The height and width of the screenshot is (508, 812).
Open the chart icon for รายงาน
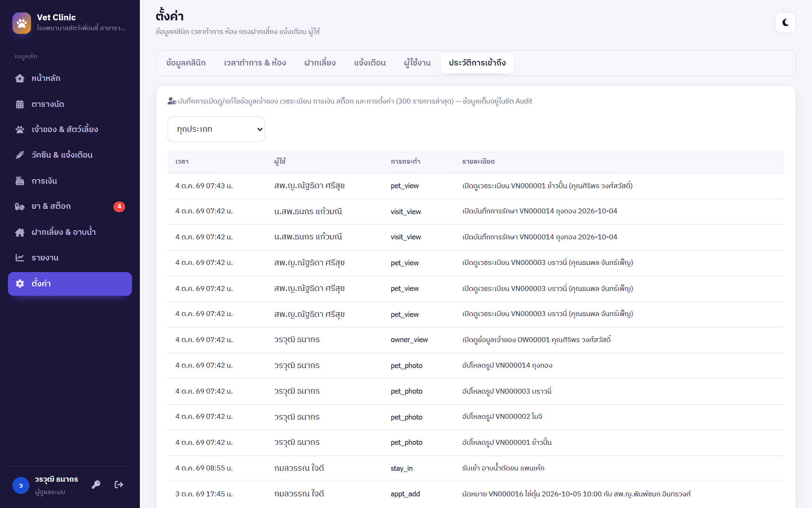(20, 258)
